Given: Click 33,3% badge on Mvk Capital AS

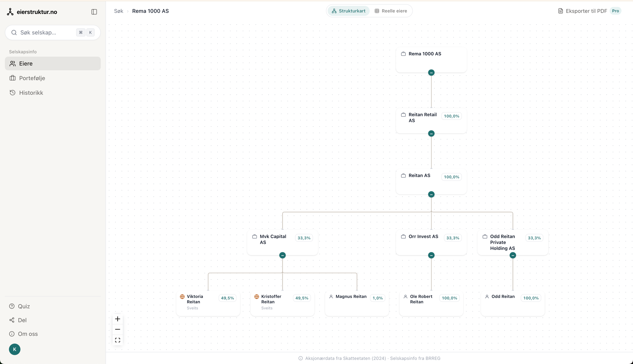Looking at the screenshot, I should pyautogui.click(x=304, y=238).
